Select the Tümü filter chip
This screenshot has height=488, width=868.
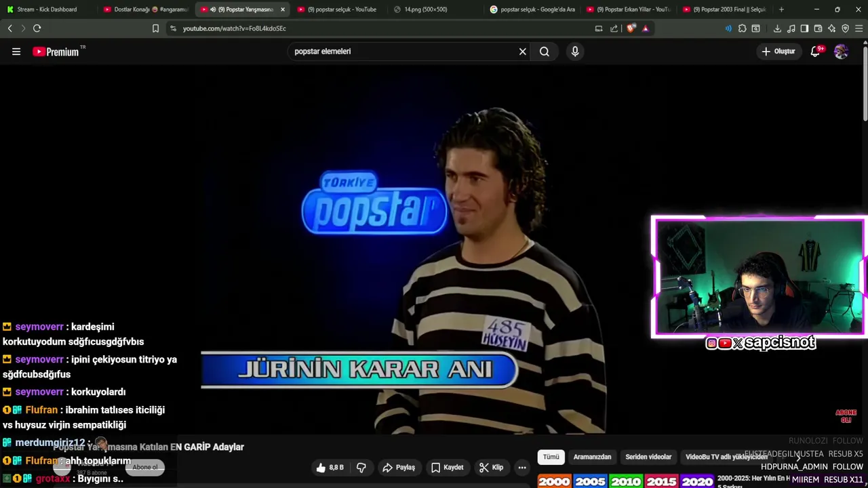(x=551, y=457)
